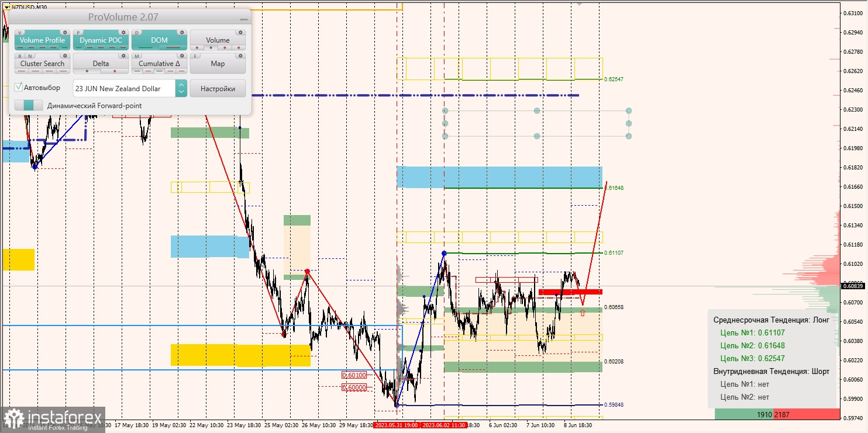Open Delta gear settings icon
Screen dimensions: 868x433
(x=123, y=56)
